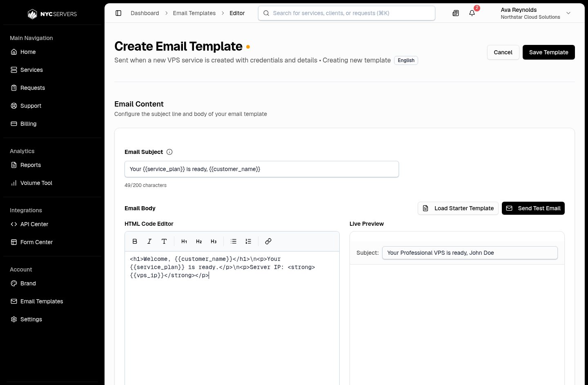Focus the global search field
The image size is (588, 385).
click(346, 13)
